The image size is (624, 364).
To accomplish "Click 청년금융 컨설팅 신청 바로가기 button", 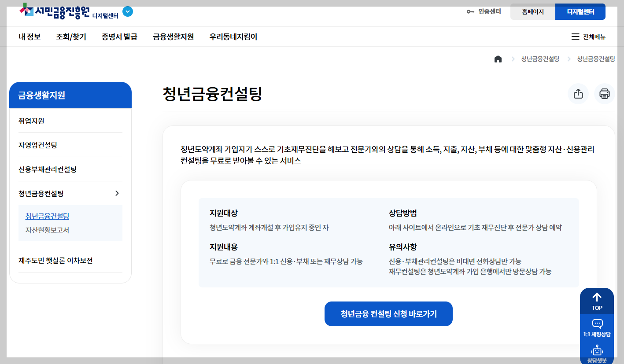I will [x=388, y=313].
